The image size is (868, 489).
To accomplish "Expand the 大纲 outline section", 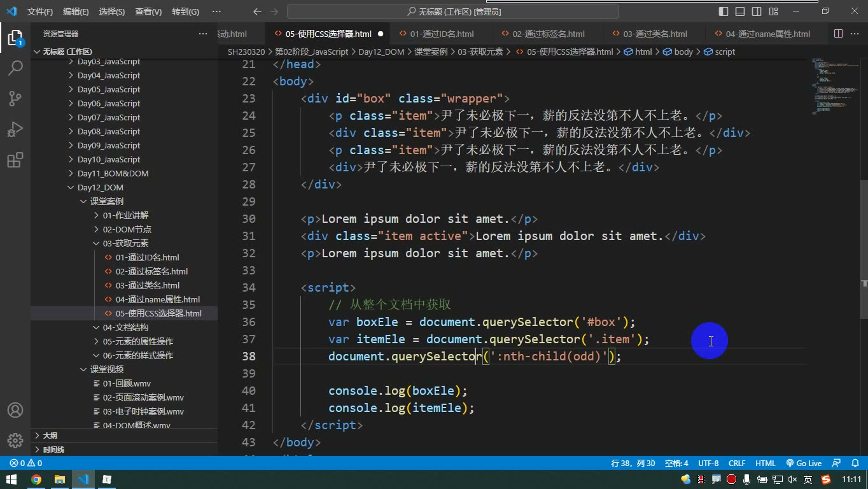I will (x=50, y=436).
